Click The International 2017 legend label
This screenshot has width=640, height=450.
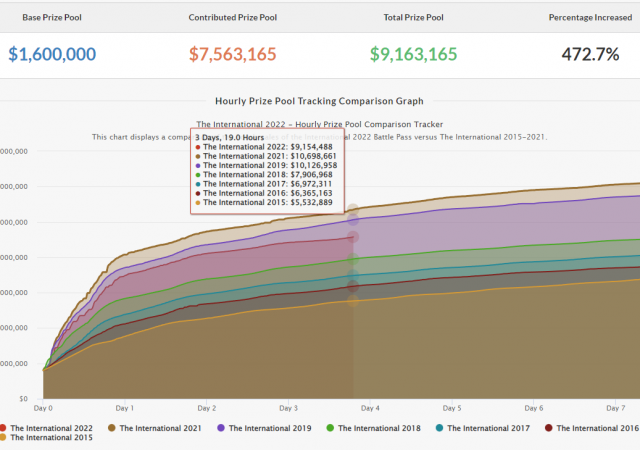pos(485,428)
